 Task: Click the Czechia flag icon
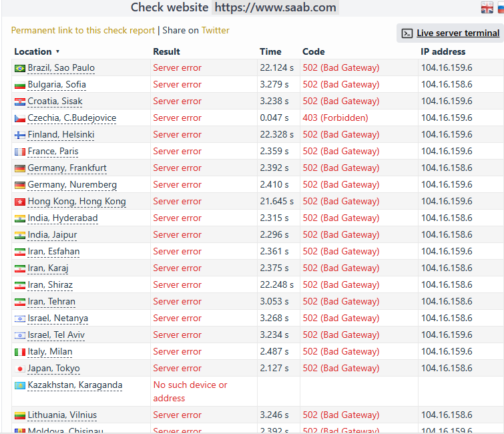tap(20, 118)
